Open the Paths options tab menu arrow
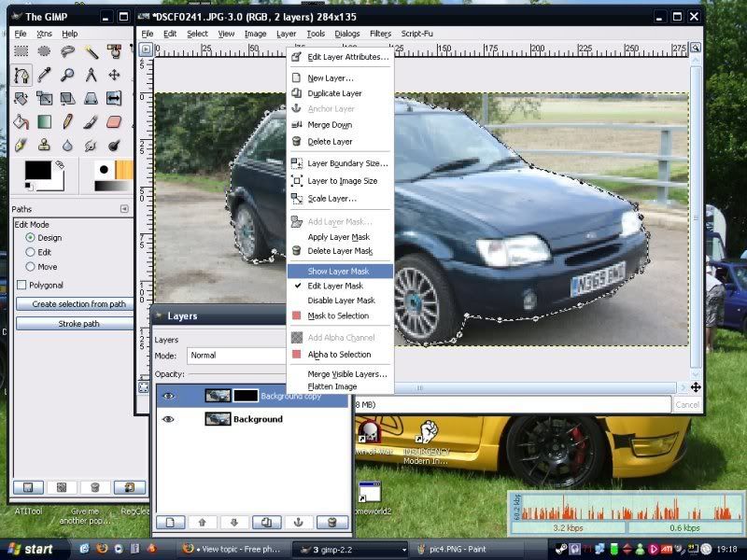This screenshot has width=747, height=560. pos(124,208)
